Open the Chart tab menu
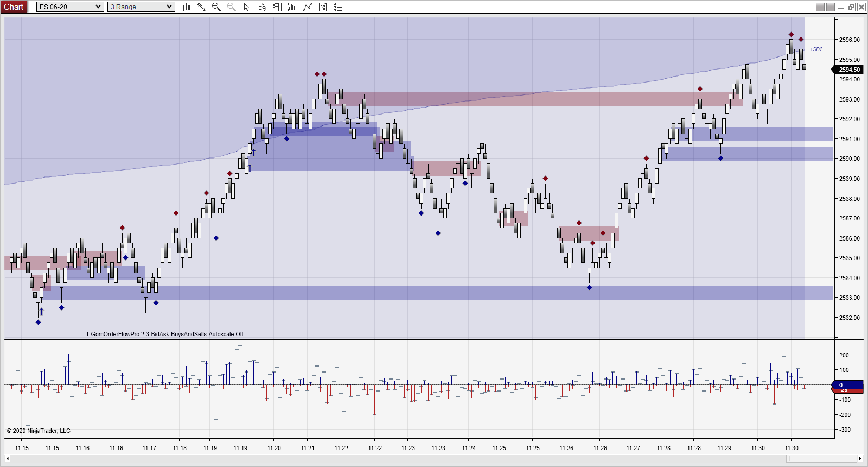The image size is (868, 467). point(14,7)
